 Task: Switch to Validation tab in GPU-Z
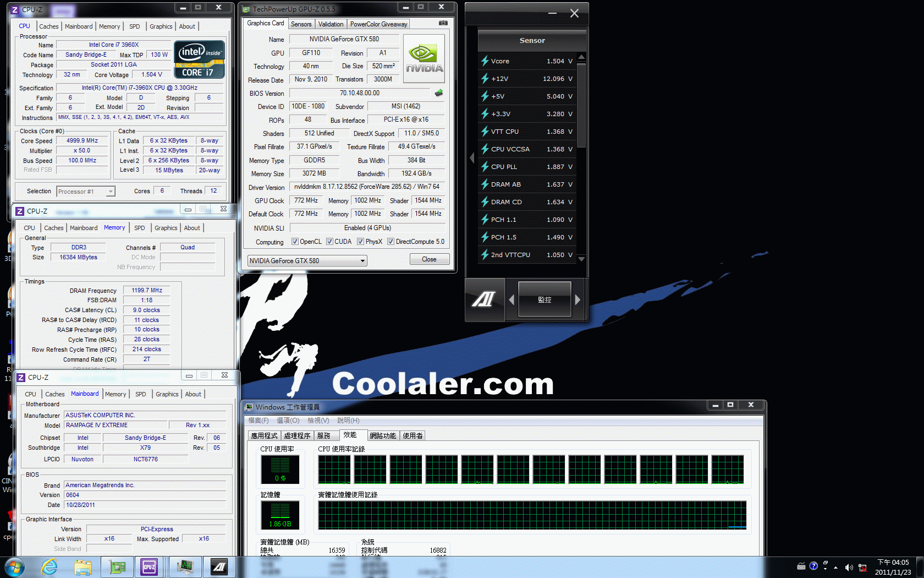331,24
